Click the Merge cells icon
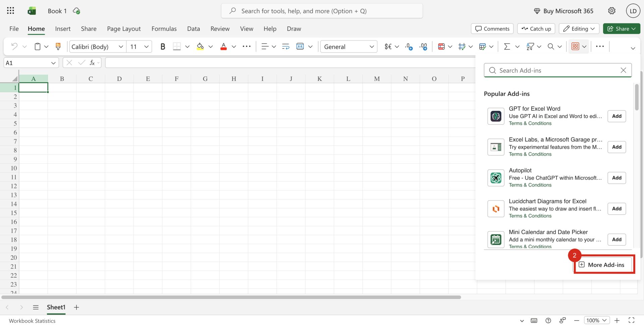 pos(300,47)
